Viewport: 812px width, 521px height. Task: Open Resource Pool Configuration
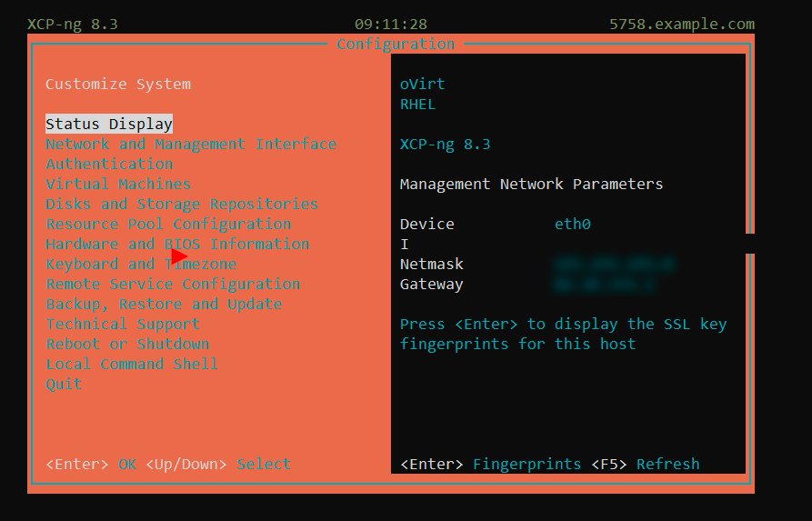tap(168, 225)
